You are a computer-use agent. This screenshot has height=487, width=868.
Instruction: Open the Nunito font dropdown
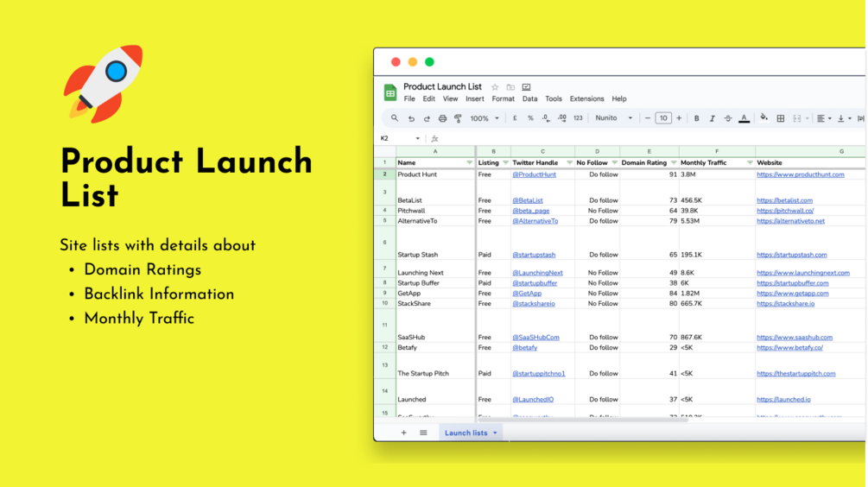click(613, 118)
